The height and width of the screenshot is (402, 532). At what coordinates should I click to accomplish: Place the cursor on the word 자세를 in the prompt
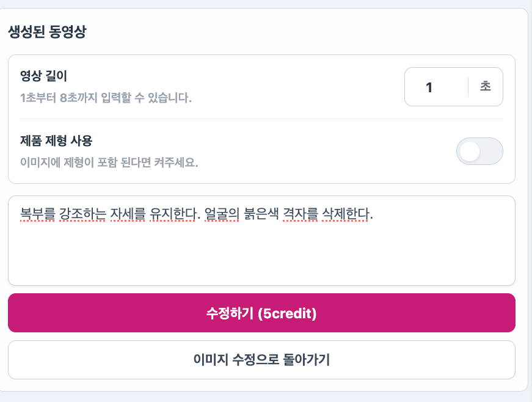128,214
